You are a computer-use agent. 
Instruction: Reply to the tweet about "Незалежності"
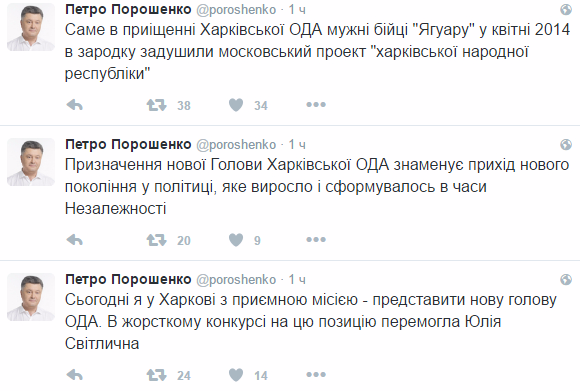pos(74,240)
